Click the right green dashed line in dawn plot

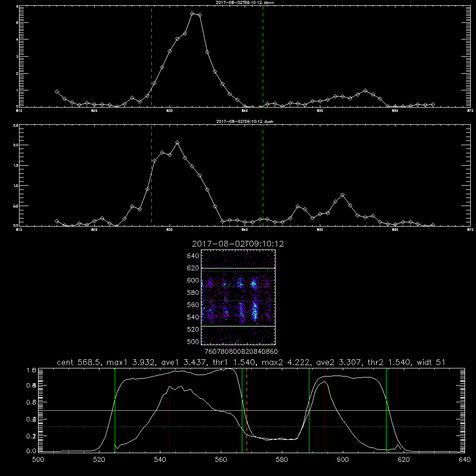point(263,56)
